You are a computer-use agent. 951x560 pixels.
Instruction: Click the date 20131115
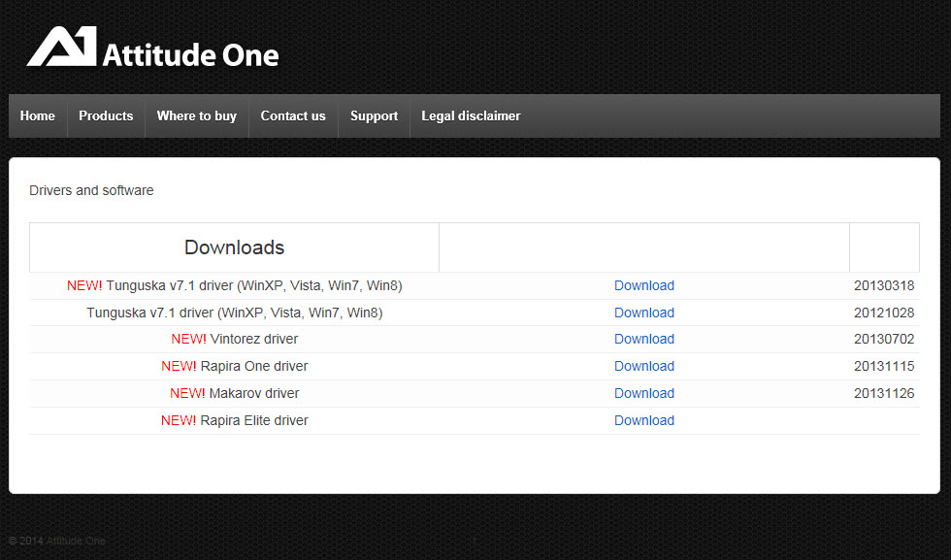(884, 367)
